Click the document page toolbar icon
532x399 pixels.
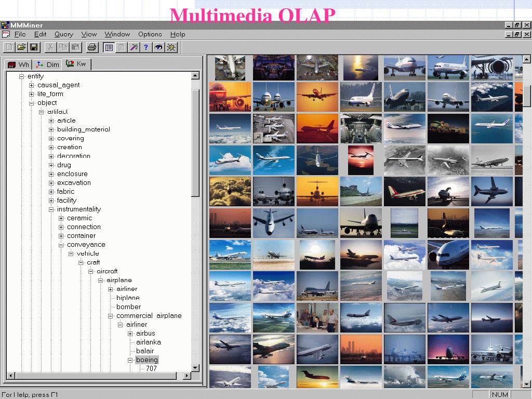point(122,47)
